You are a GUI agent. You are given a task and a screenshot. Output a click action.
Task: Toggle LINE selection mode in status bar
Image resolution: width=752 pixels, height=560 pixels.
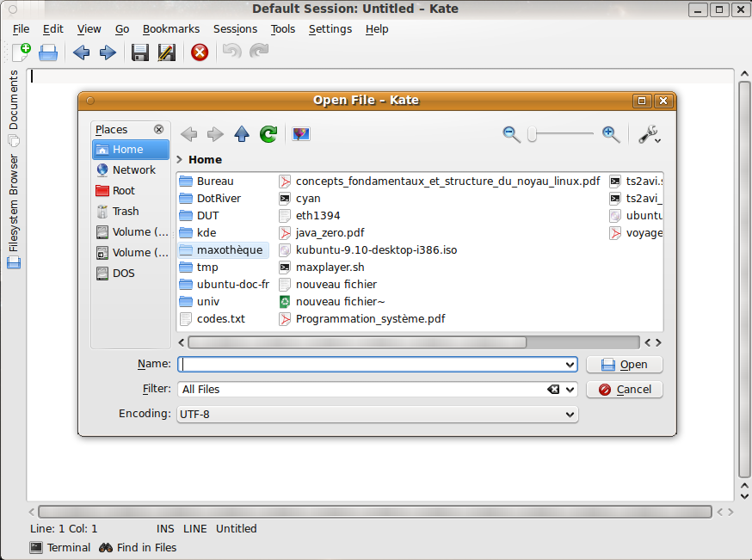tap(194, 529)
